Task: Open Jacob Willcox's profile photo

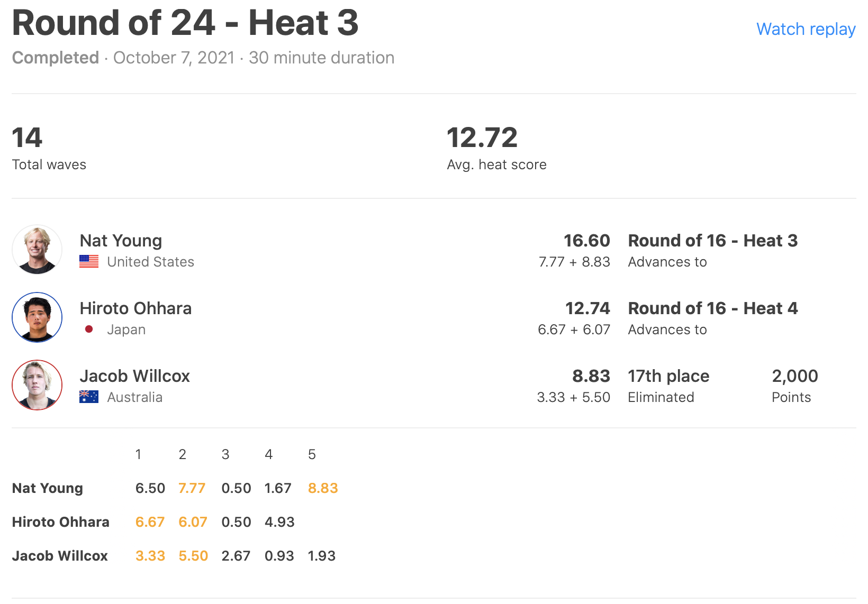Action: click(37, 385)
